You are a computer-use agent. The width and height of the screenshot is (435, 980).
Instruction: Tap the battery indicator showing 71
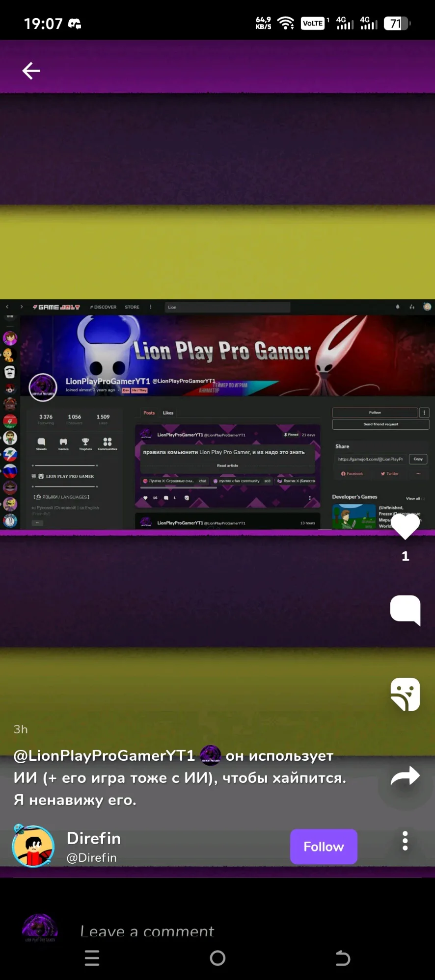[397, 23]
